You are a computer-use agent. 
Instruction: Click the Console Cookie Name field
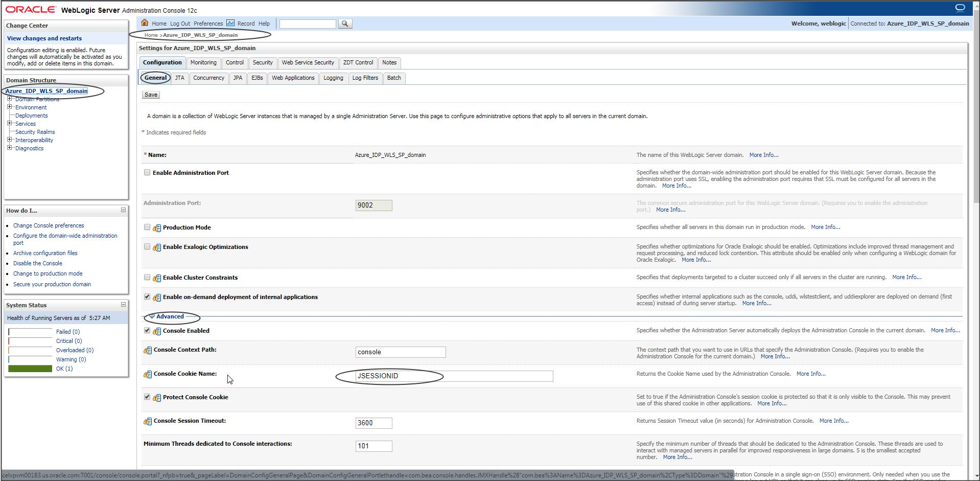[x=454, y=376]
